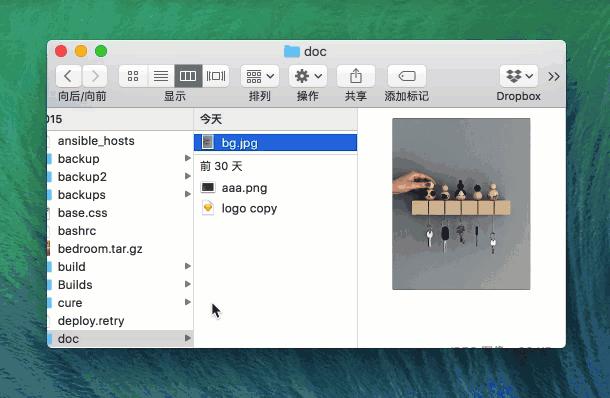The width and height of the screenshot is (610, 398).
Task: Expand the Builds folder arrow
Action: click(x=188, y=284)
